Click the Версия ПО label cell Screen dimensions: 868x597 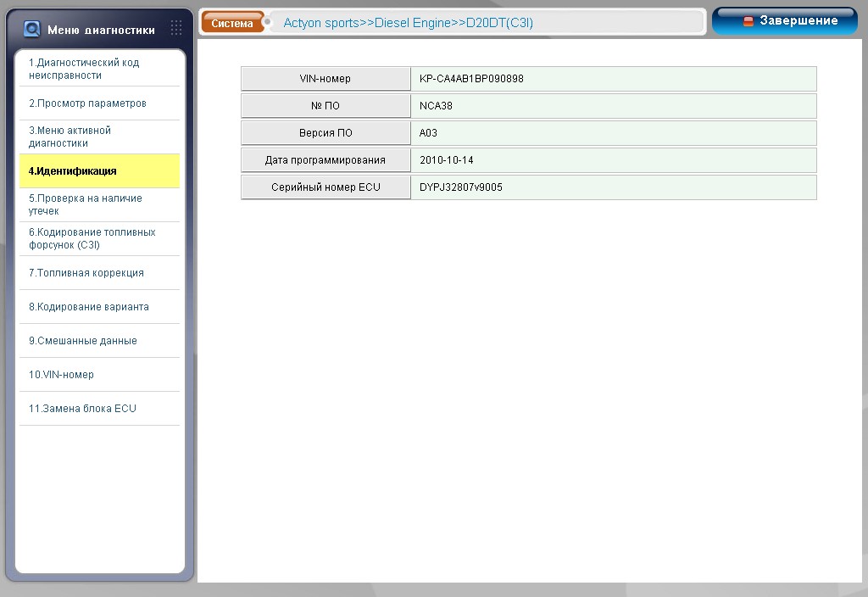325,133
